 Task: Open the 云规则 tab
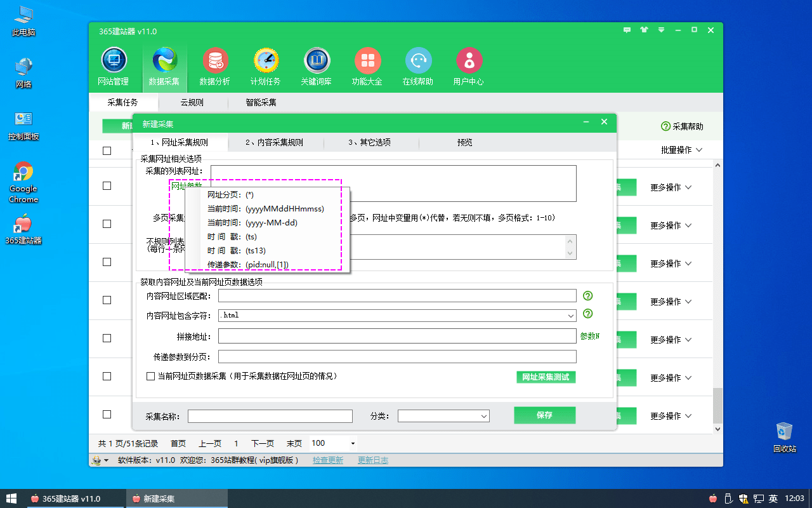[x=192, y=102]
